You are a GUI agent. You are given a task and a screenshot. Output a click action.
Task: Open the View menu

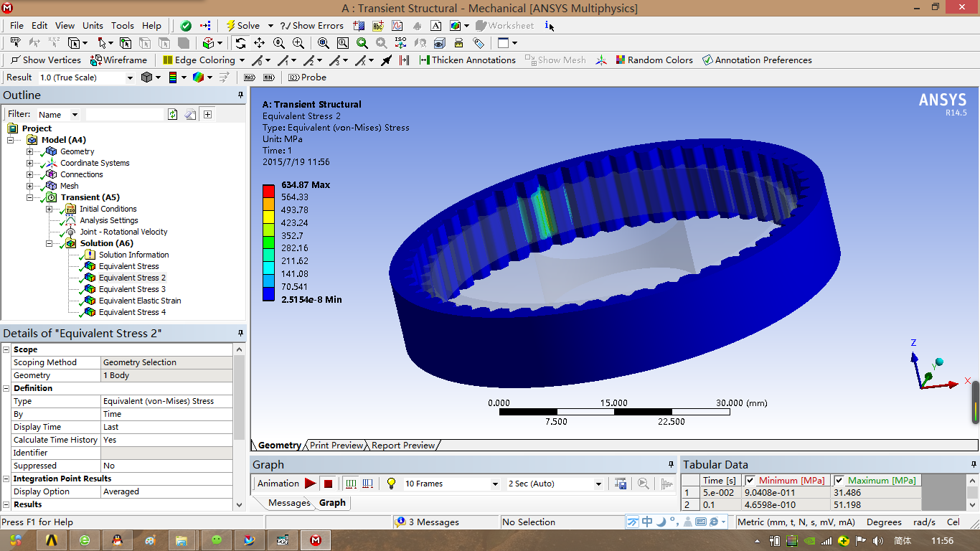[x=65, y=25]
